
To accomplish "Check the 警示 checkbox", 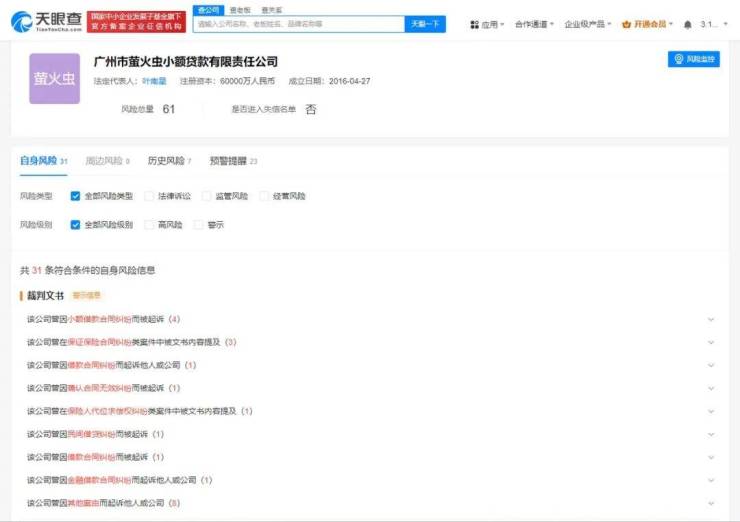I will pos(199,225).
